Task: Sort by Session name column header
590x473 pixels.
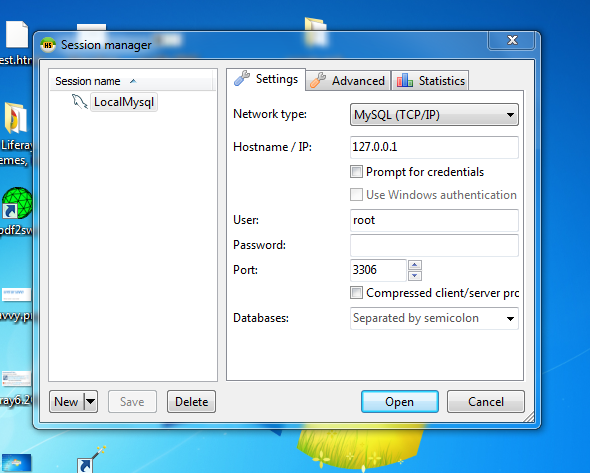Action: click(132, 81)
